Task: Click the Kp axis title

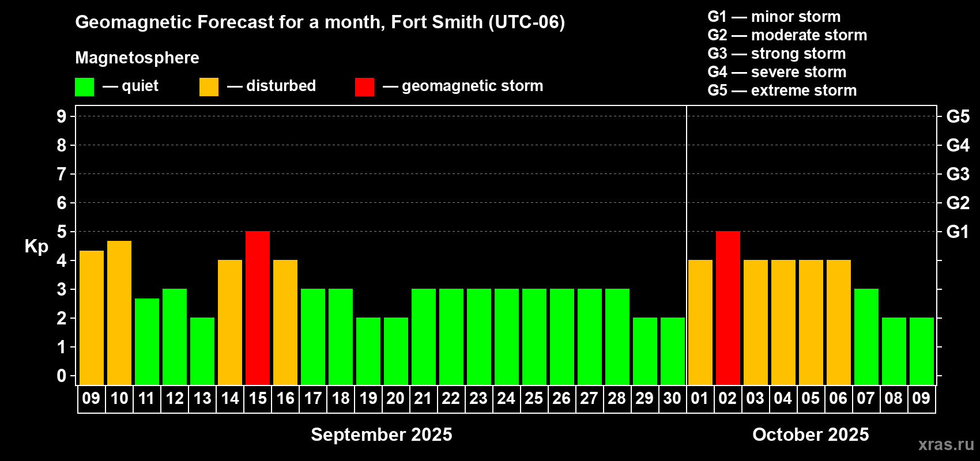Action: (36, 247)
